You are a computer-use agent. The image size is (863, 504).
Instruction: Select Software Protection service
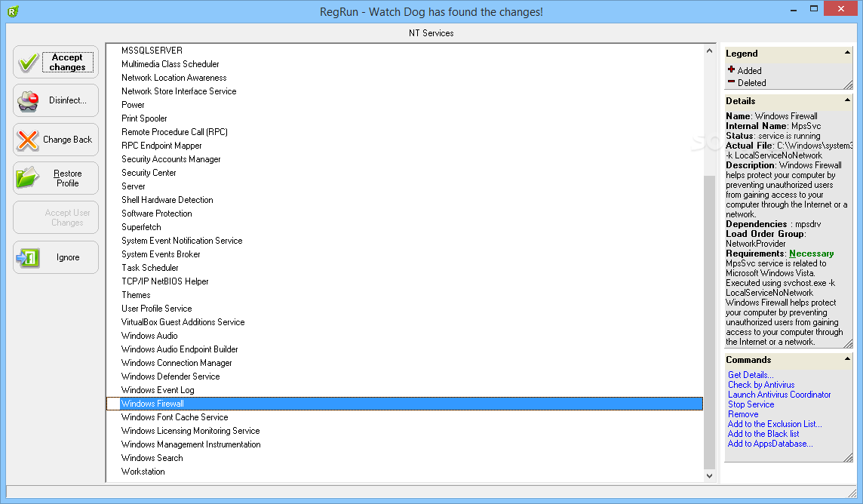[x=156, y=214]
